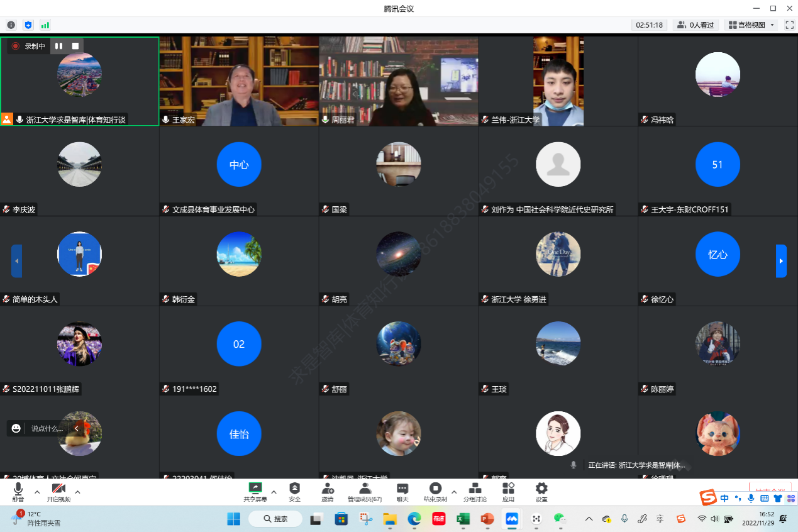Open the 邀请 invite icon
The width and height of the screenshot is (798, 532).
click(328, 490)
